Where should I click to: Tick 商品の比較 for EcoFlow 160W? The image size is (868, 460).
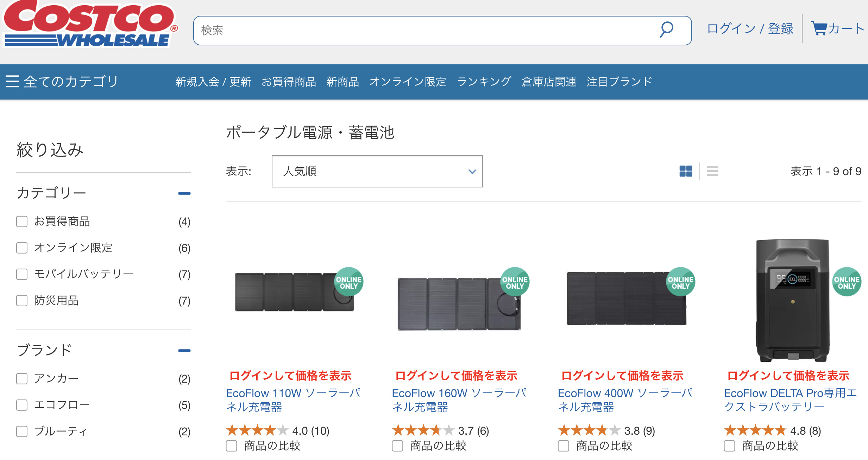(x=398, y=446)
